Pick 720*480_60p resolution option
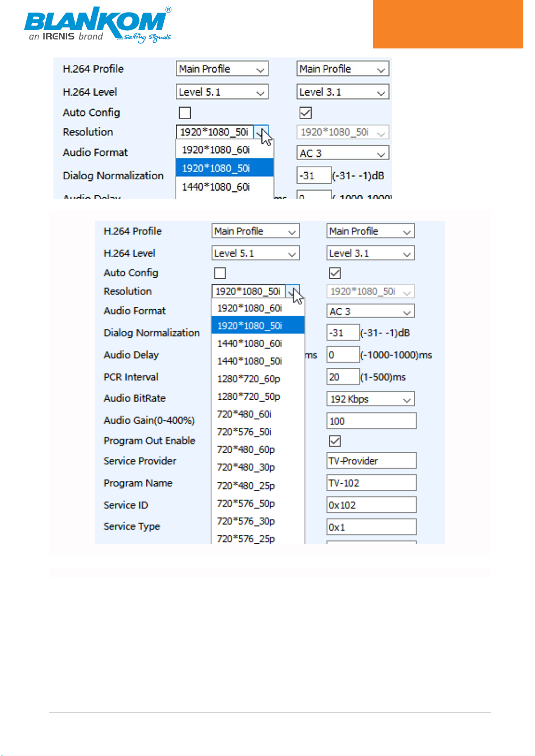The height and width of the screenshot is (756, 535). click(x=258, y=450)
